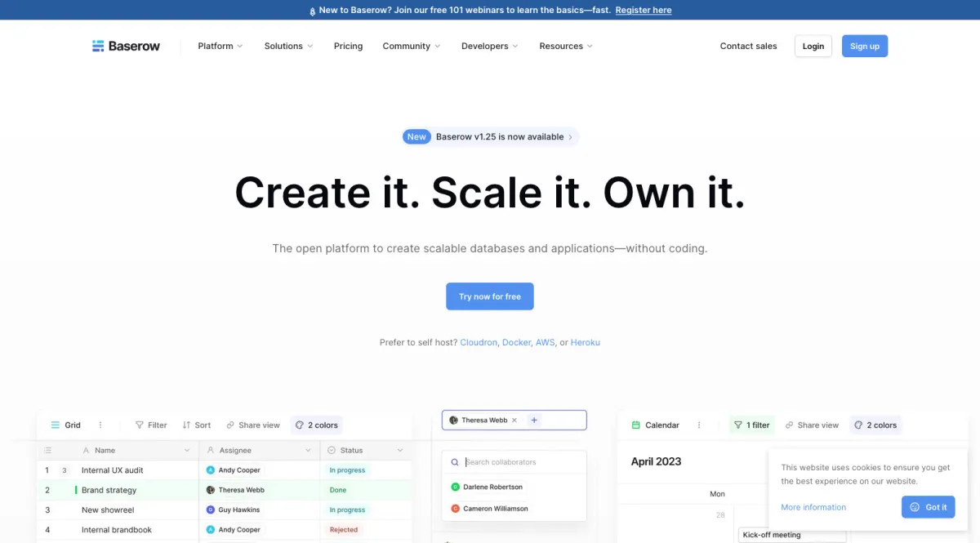Click the Calendar view icon
980x543 pixels.
(636, 425)
